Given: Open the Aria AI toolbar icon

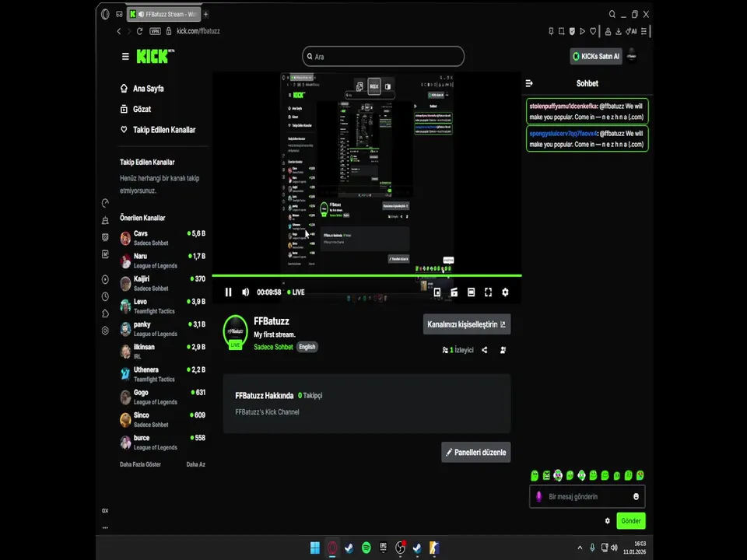Looking at the screenshot, I should 631,31.
